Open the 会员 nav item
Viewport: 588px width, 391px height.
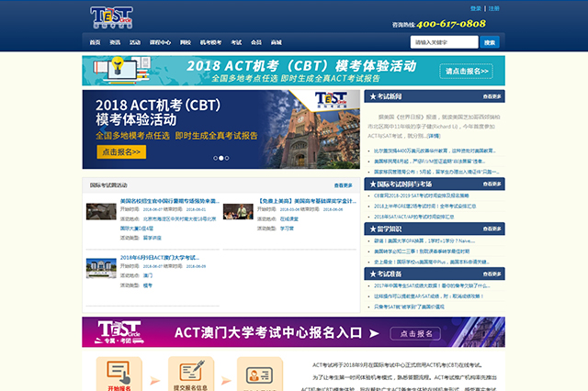pyautogui.click(x=256, y=42)
